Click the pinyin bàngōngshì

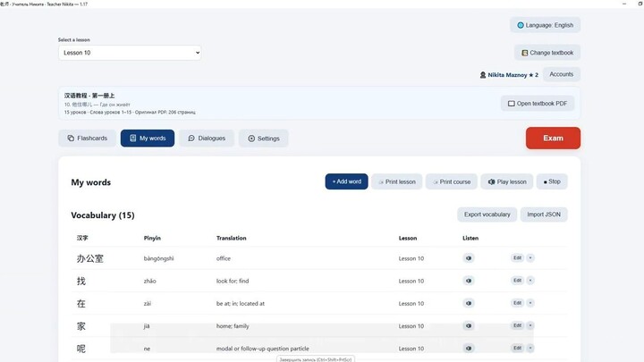point(158,258)
